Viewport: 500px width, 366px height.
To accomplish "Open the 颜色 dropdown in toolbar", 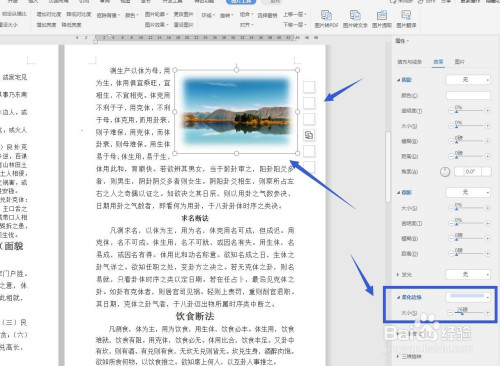I will [131, 15].
